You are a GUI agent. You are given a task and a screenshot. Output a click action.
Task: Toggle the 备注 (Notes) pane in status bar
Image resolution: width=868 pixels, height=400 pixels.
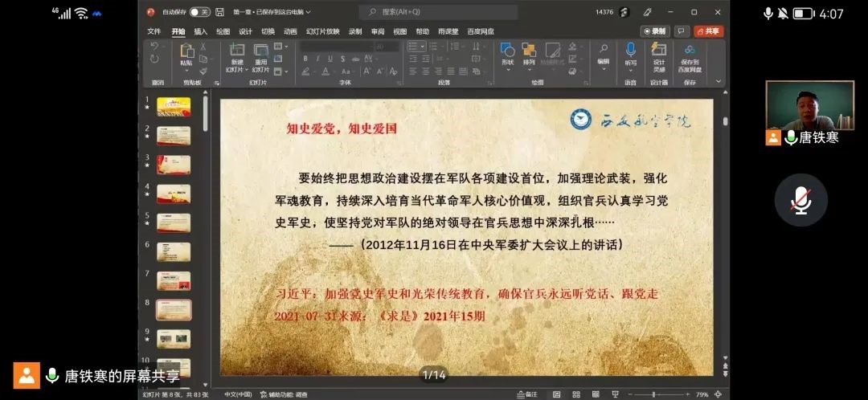(x=527, y=394)
